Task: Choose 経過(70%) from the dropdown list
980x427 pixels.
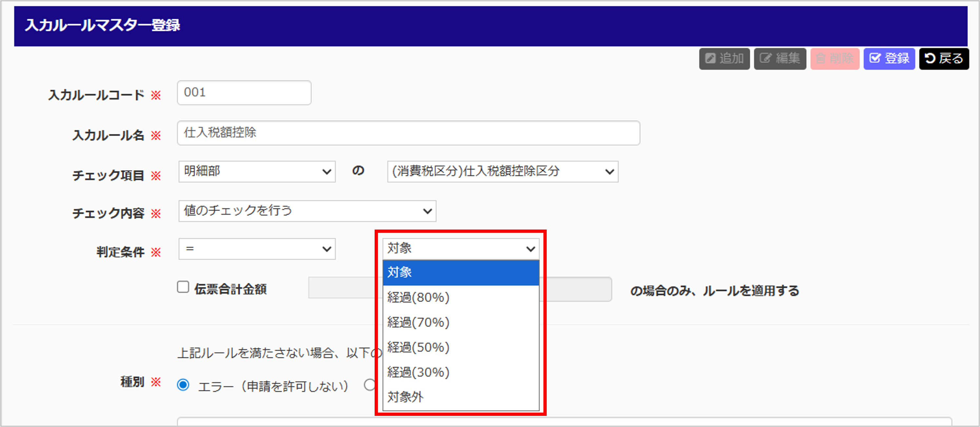Action: 461,323
